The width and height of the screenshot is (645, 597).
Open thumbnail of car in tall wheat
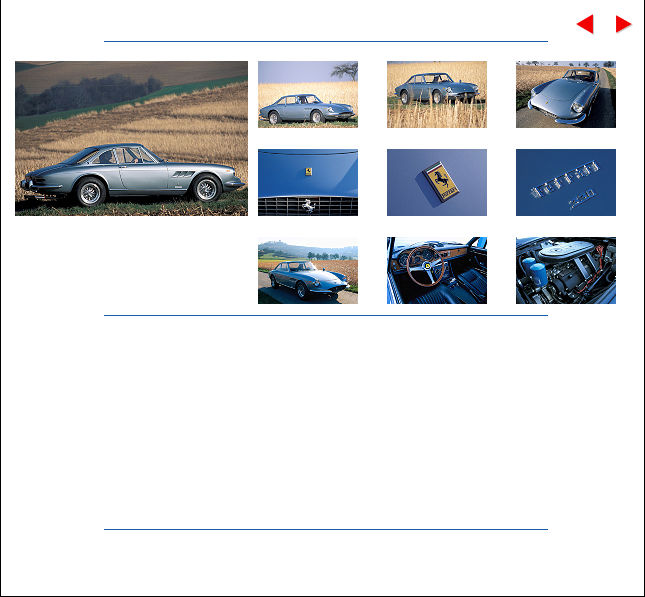pyautogui.click(x=437, y=94)
